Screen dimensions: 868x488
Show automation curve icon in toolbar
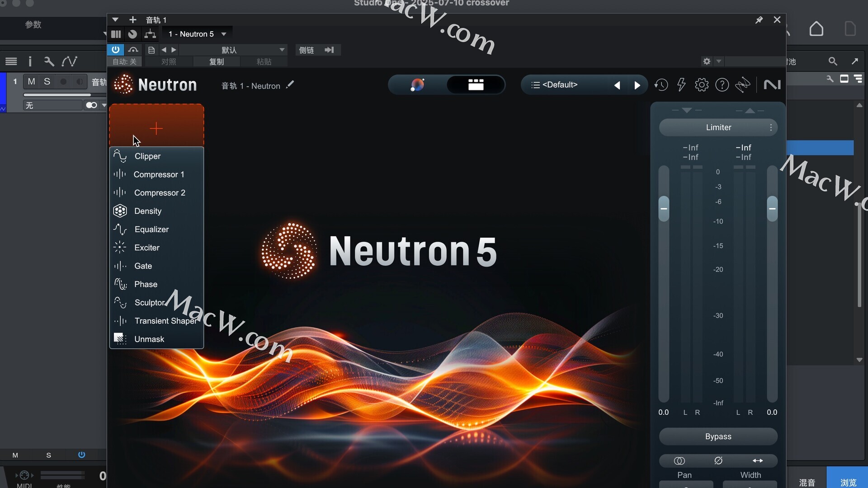pos(69,61)
